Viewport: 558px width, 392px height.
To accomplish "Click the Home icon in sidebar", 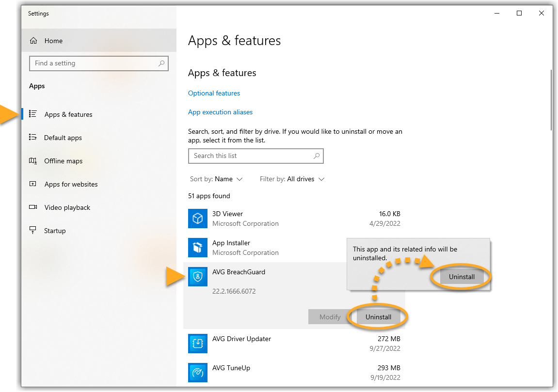I will coord(33,41).
